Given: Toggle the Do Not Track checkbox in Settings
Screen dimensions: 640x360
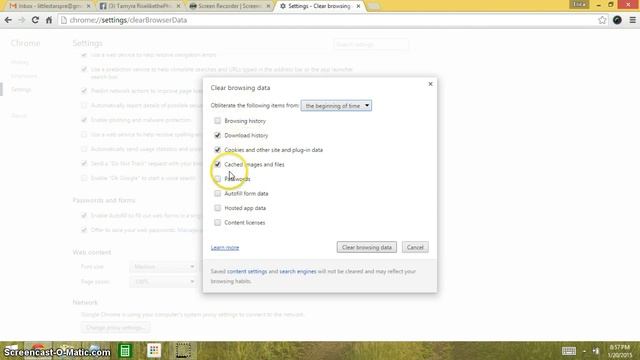Looking at the screenshot, I should pyautogui.click(x=84, y=163).
